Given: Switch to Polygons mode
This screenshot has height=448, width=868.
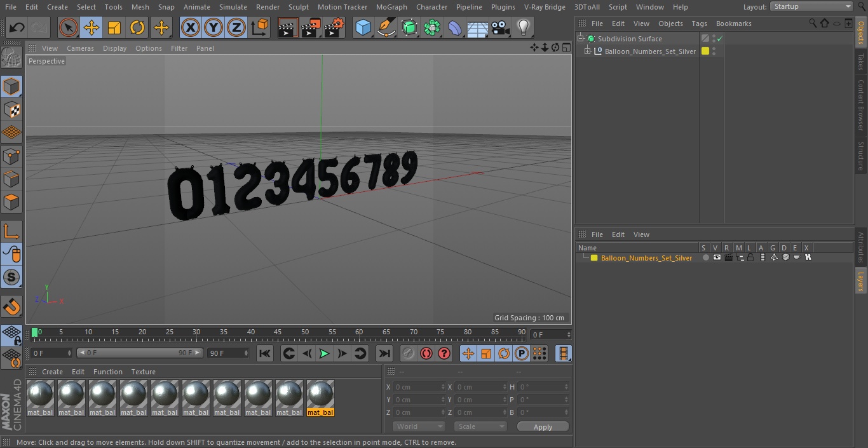Looking at the screenshot, I should pyautogui.click(x=11, y=202).
